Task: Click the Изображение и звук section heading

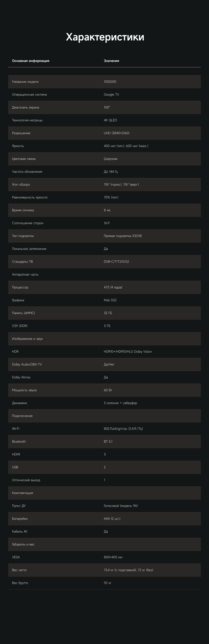Action: click(28, 339)
